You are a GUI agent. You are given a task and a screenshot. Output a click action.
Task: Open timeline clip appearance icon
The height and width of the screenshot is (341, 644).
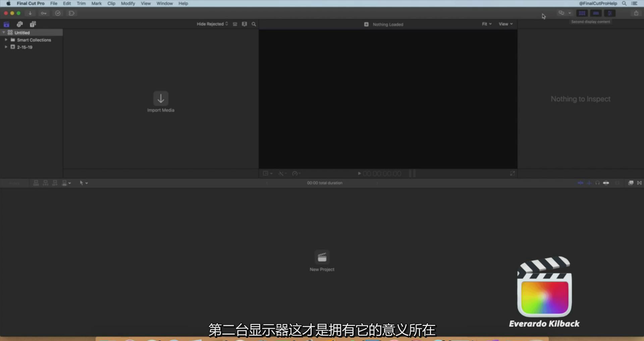pyautogui.click(x=617, y=183)
